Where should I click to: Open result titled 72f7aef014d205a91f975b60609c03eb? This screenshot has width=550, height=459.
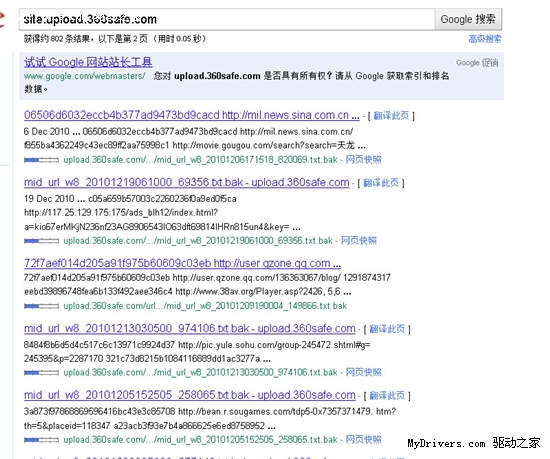182,263
